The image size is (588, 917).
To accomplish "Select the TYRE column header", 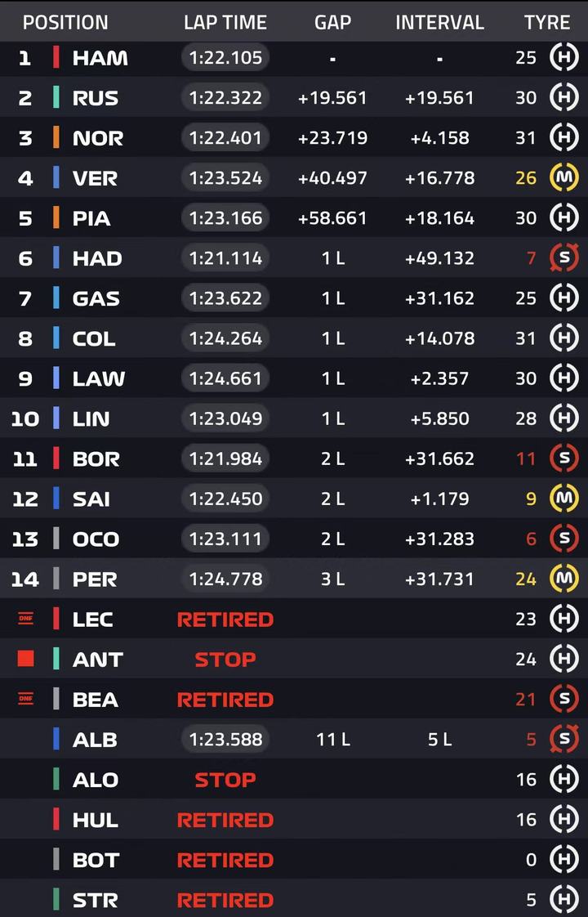I will click(x=547, y=22).
